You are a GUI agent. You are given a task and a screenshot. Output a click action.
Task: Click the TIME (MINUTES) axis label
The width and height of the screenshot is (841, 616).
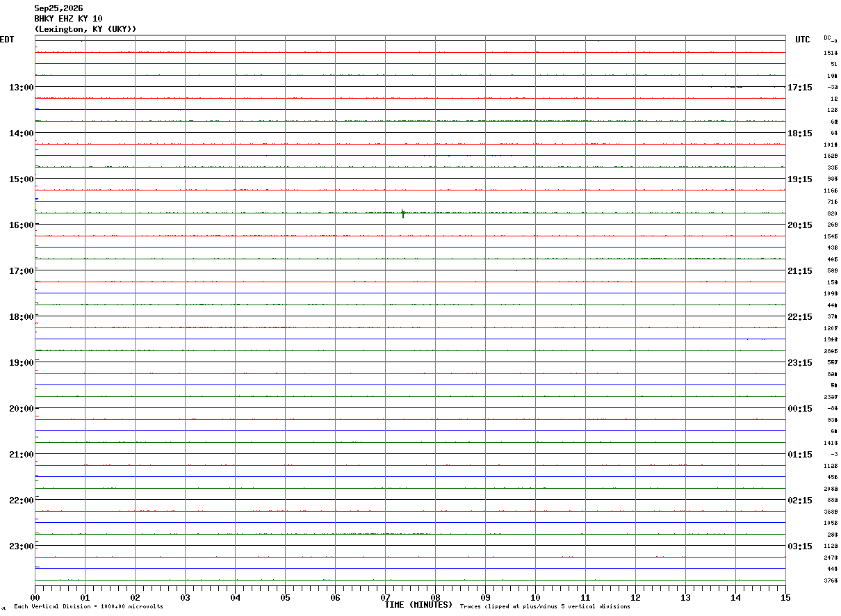[419, 605]
